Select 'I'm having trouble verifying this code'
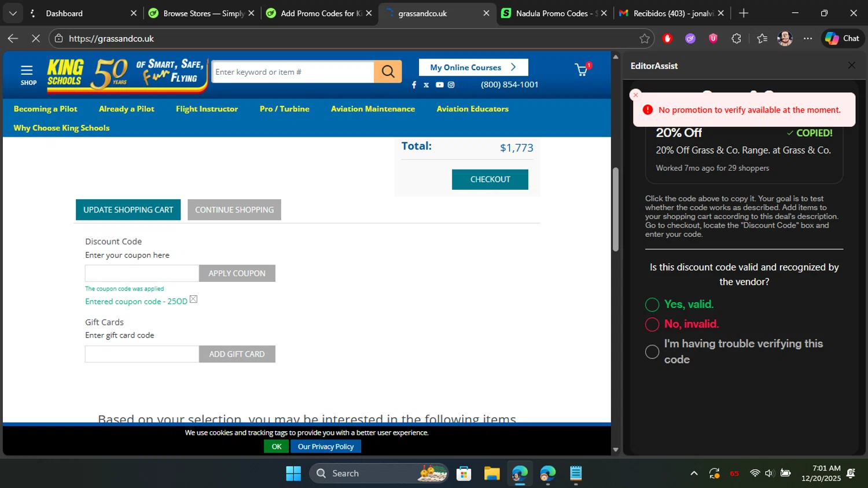 652,351
